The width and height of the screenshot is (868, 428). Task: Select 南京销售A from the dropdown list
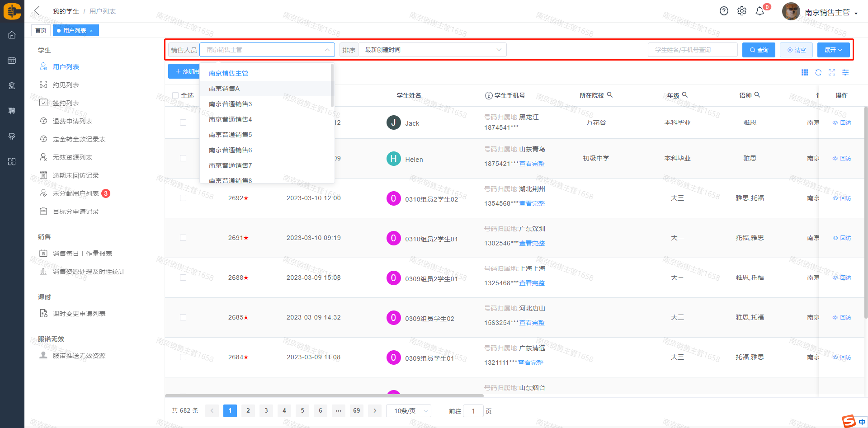click(x=224, y=89)
